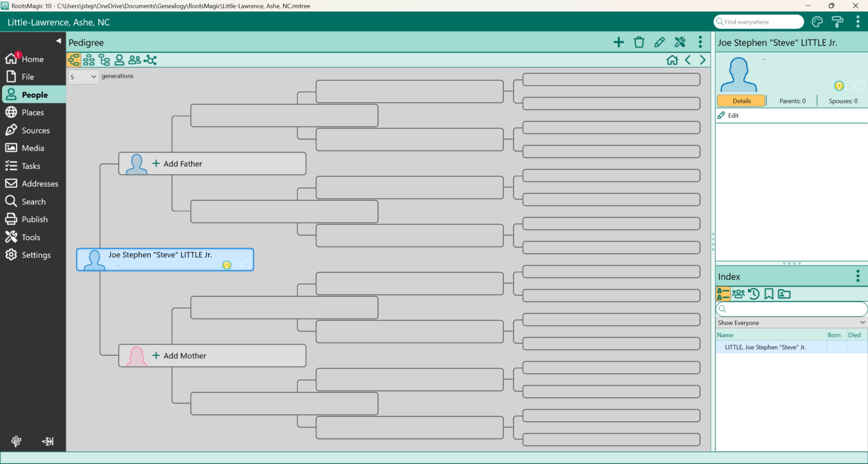Click the Find everywhere search box
Screen dimensions: 868x464
tap(758, 21)
